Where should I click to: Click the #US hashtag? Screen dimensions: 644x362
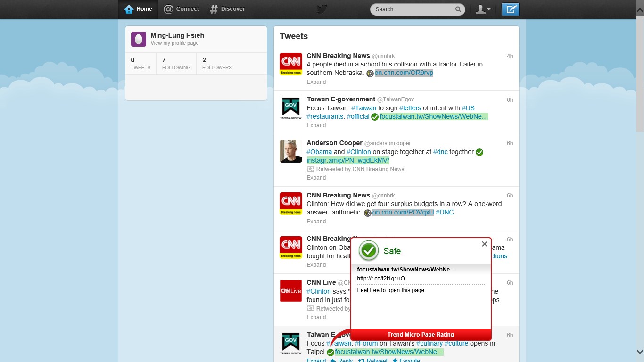pyautogui.click(x=468, y=108)
